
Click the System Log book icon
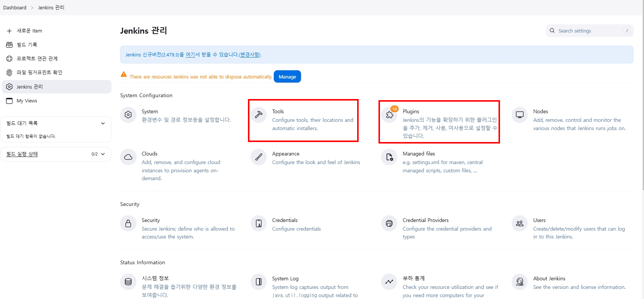(x=259, y=282)
